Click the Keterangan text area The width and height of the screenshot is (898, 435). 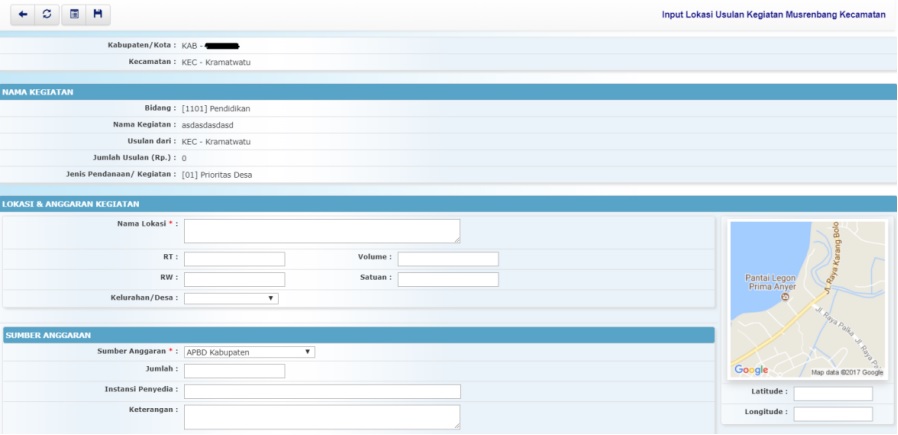pyautogui.click(x=321, y=416)
